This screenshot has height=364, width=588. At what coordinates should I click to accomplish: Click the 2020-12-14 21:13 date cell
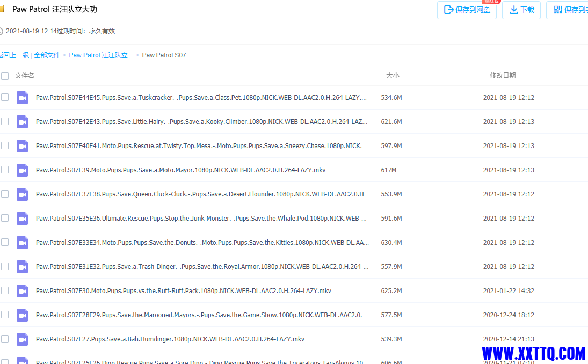click(509, 339)
